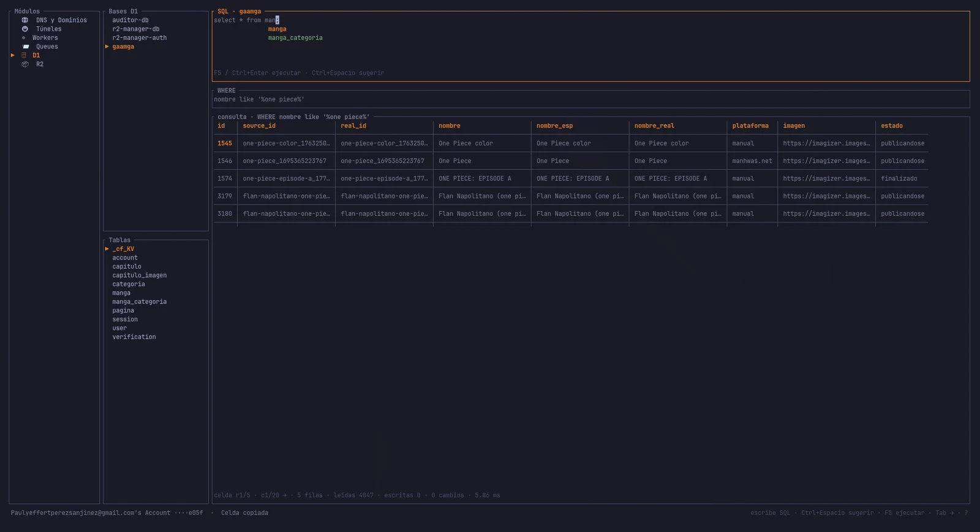Open the DNS y Dominios module
Screen dimensions: 980x532
tap(61, 20)
